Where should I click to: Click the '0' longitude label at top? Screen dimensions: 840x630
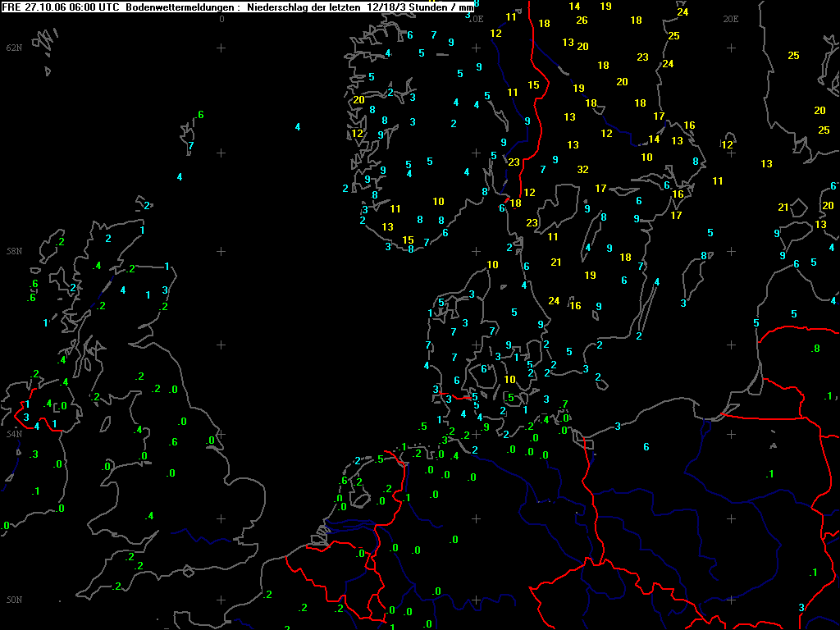pos(221,20)
